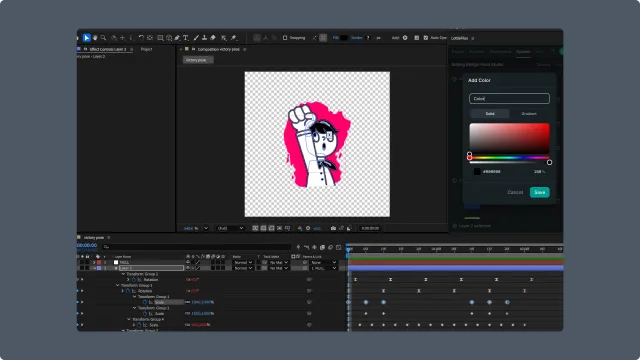Click the hex color value field
Screen dimensions: 640x360
(x=492, y=171)
